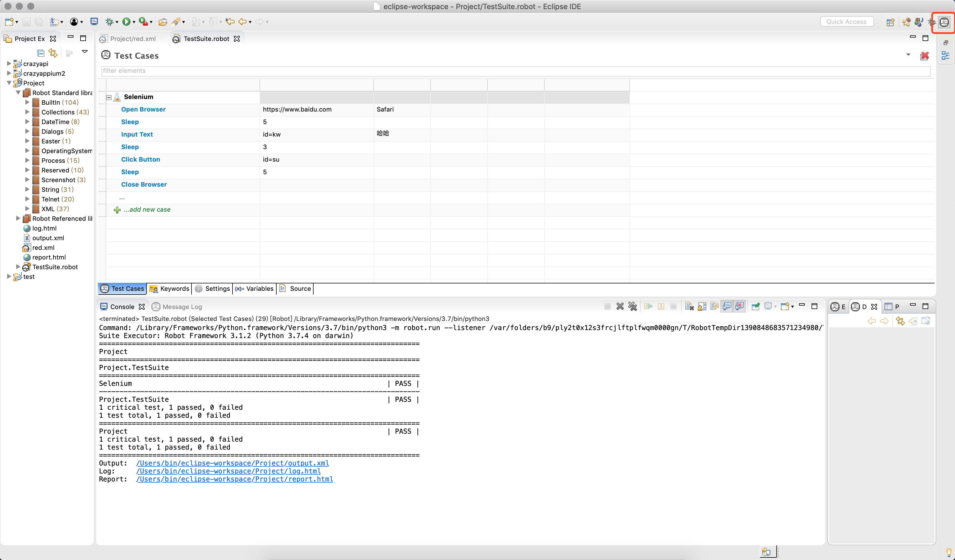Click Collapse All icon in Project Explorer
Image resolution: width=955 pixels, height=560 pixels.
pos(40,53)
